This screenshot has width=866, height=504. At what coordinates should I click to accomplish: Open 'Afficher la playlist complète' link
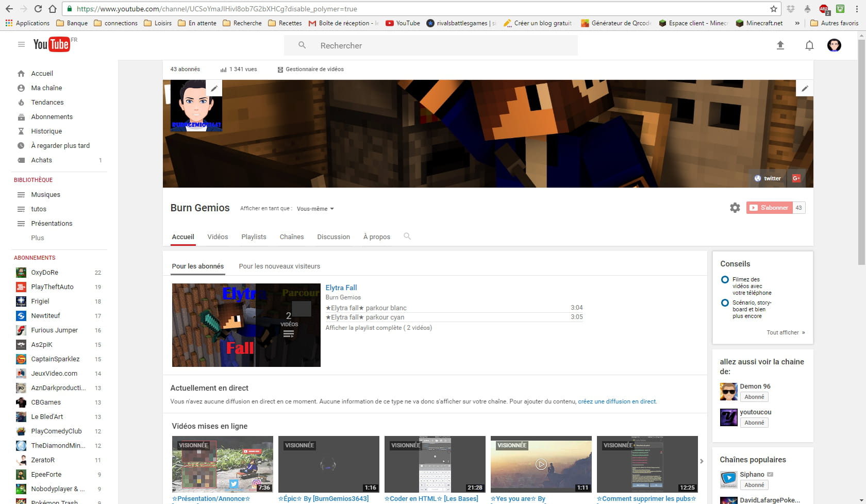(379, 328)
